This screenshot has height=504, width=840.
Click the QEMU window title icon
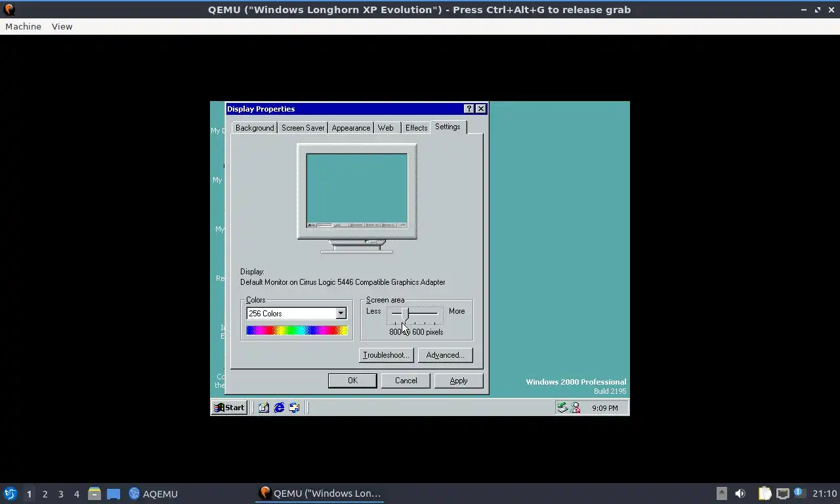click(x=9, y=9)
